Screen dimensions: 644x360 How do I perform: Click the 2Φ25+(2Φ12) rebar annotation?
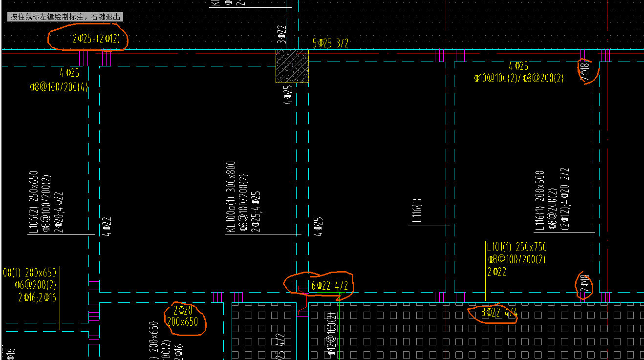click(x=96, y=39)
